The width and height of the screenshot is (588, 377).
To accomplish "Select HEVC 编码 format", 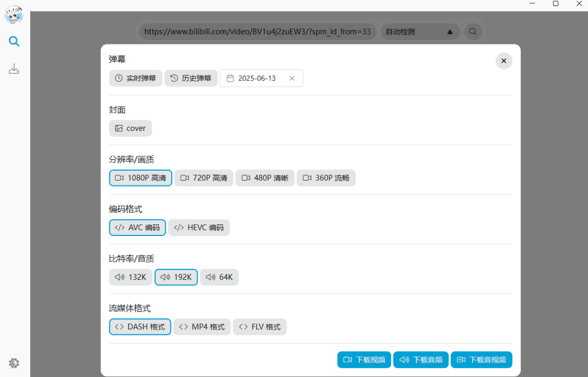I will [x=199, y=228].
